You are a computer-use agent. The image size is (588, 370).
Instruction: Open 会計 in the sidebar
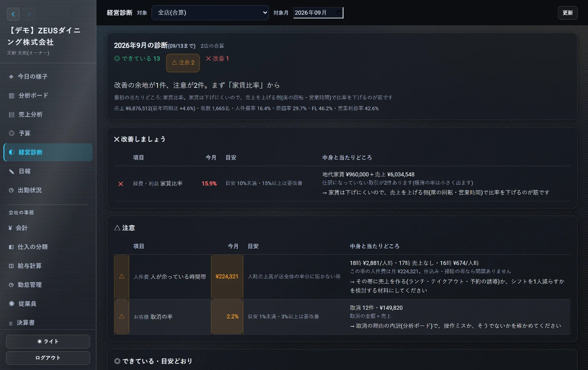[48, 228]
